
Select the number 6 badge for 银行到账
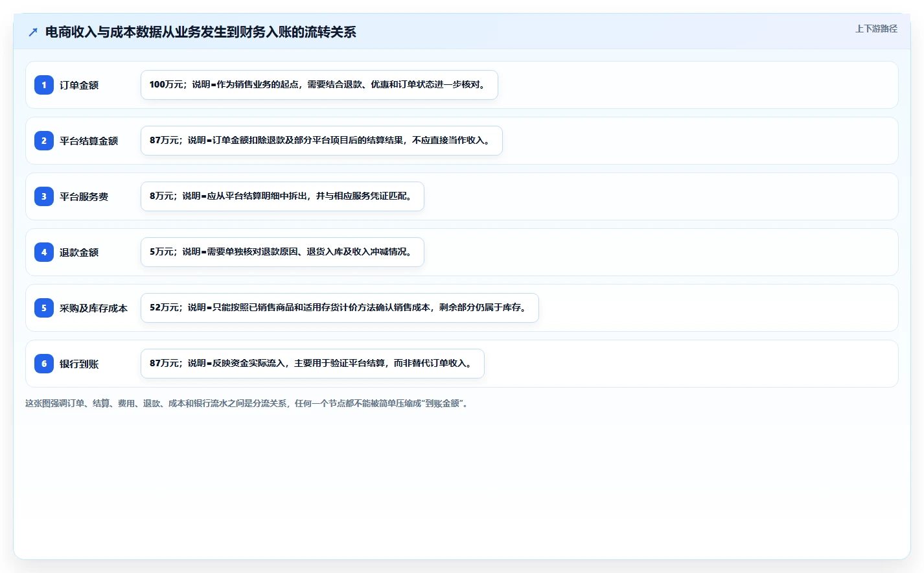click(44, 364)
